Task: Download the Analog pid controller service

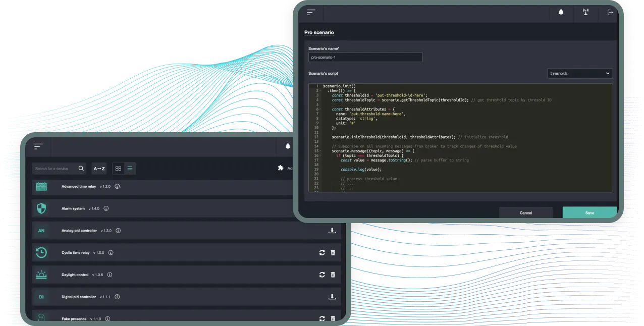Action: pos(332,231)
